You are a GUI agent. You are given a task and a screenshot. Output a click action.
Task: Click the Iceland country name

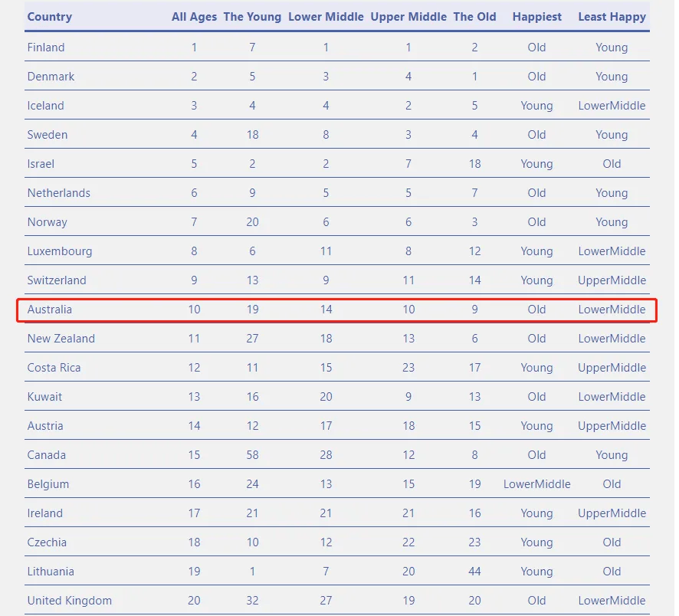[x=46, y=106]
